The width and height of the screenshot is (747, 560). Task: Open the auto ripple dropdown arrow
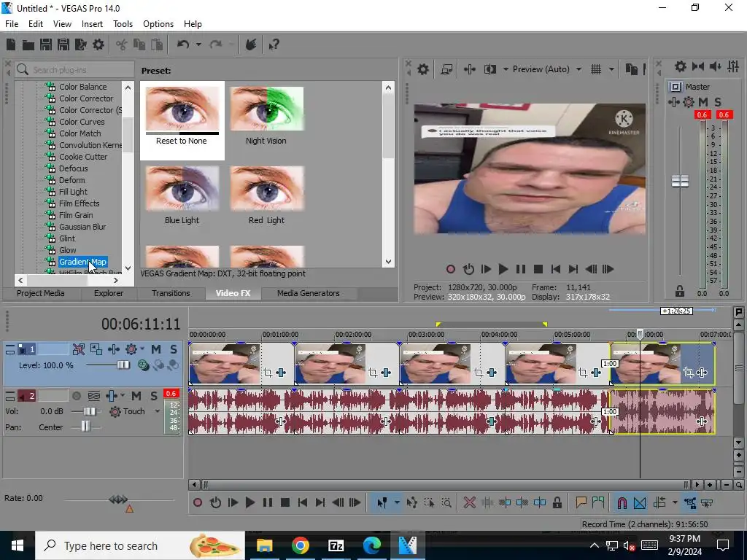675,502
